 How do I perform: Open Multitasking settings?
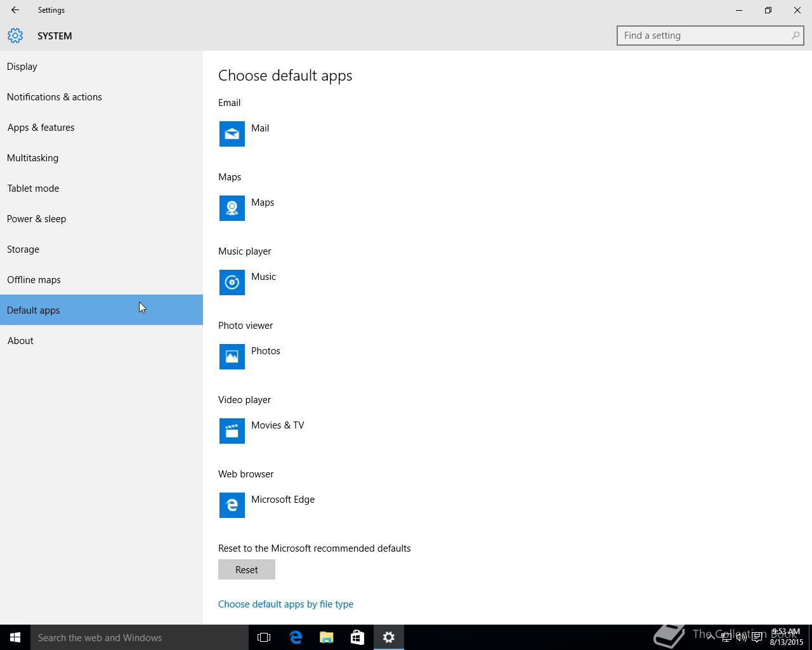(x=101, y=157)
